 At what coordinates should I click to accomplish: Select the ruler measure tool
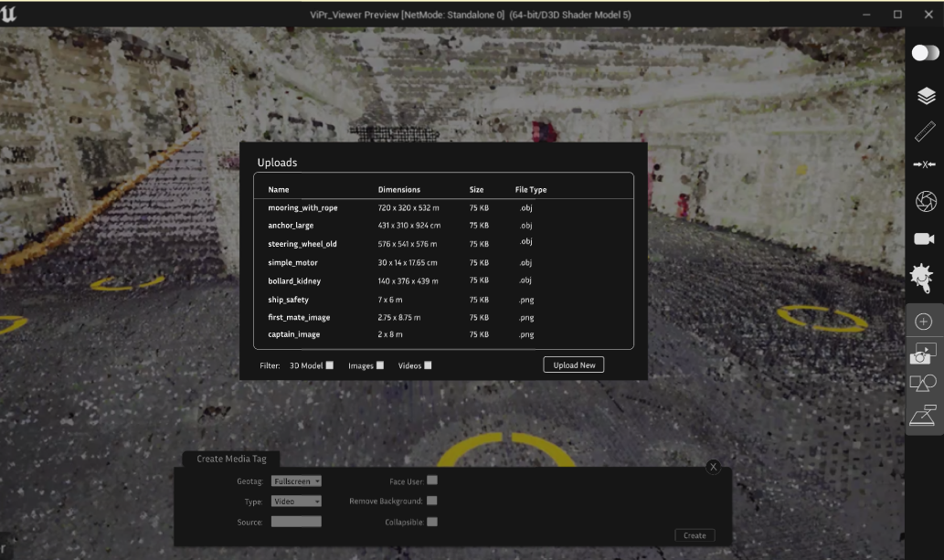(926, 131)
